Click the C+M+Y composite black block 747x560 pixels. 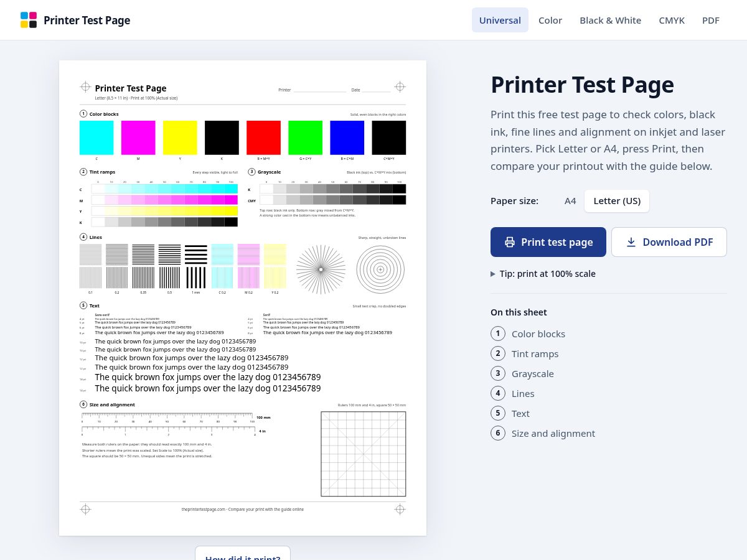tap(389, 138)
